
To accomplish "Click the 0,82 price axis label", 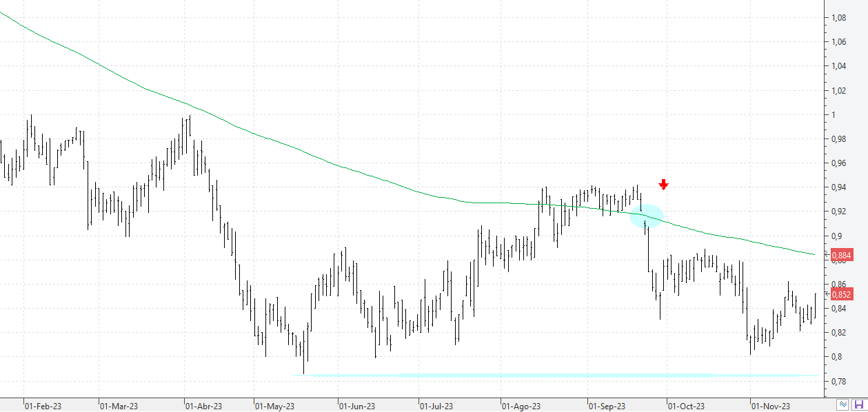I will point(839,333).
